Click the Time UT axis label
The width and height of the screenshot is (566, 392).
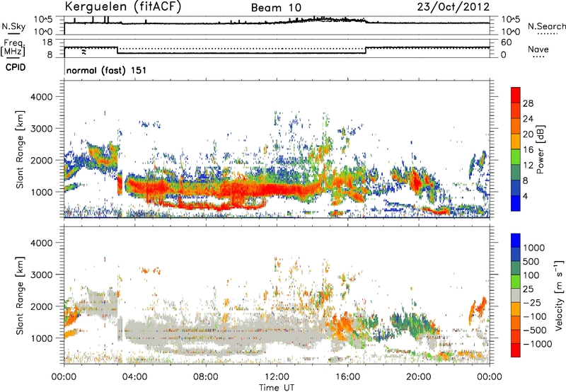[x=277, y=388]
